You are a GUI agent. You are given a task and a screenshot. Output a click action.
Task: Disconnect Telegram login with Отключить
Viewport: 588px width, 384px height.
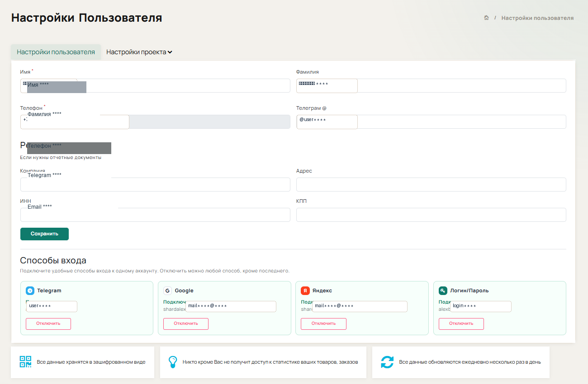(x=48, y=324)
